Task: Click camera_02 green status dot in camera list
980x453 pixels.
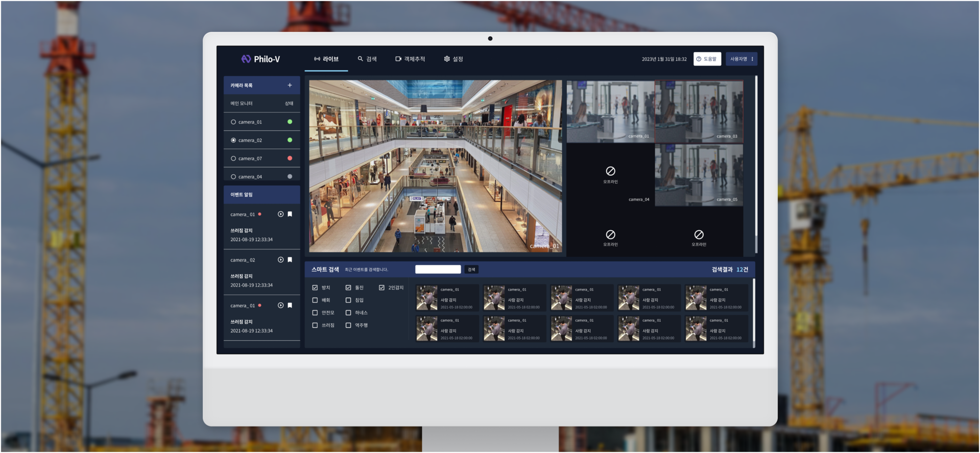Action: [290, 140]
